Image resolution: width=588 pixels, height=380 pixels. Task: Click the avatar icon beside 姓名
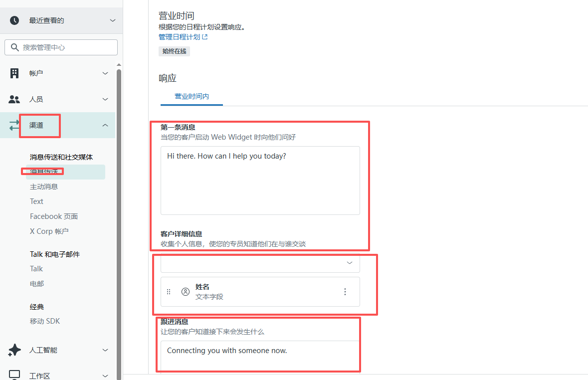[x=185, y=291]
